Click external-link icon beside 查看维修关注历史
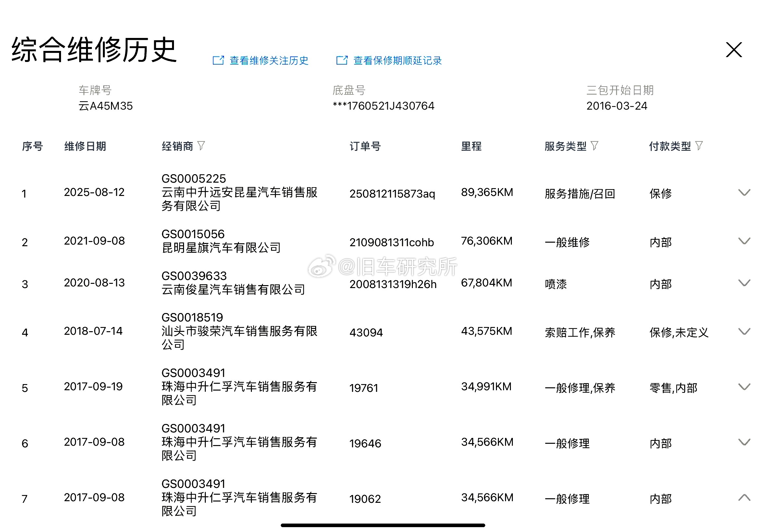 218,60
